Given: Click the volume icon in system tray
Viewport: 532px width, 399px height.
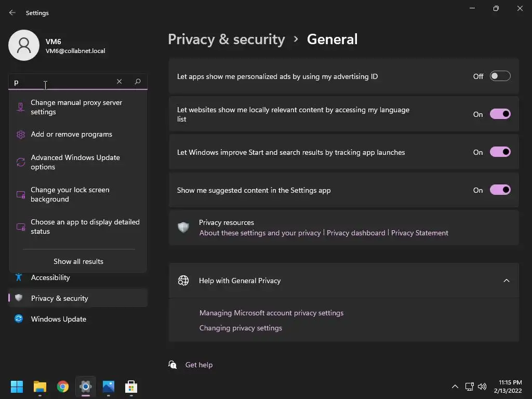Looking at the screenshot, I should tap(482, 387).
